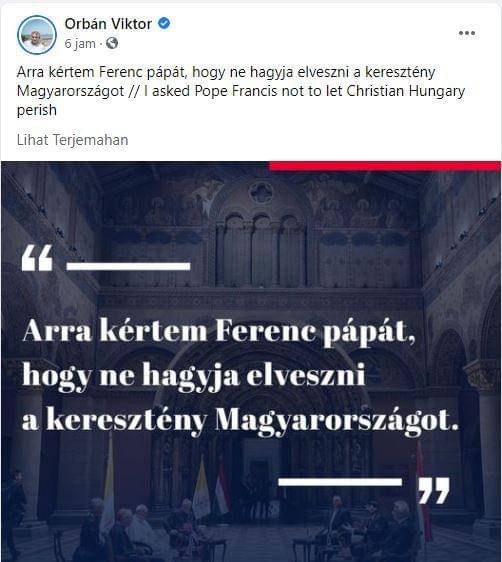The image size is (502, 562).
Task: Click the closing quotation mark graphic
Action: pos(434,490)
